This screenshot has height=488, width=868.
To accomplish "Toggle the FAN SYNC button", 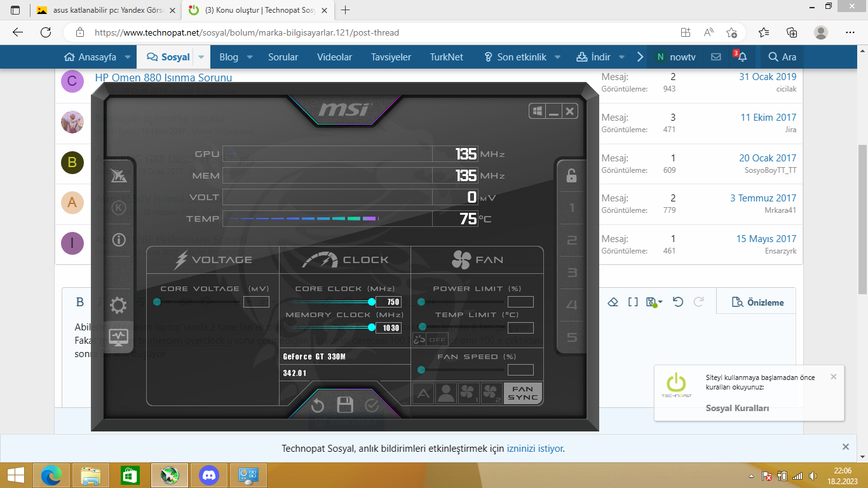I will pyautogui.click(x=523, y=394).
